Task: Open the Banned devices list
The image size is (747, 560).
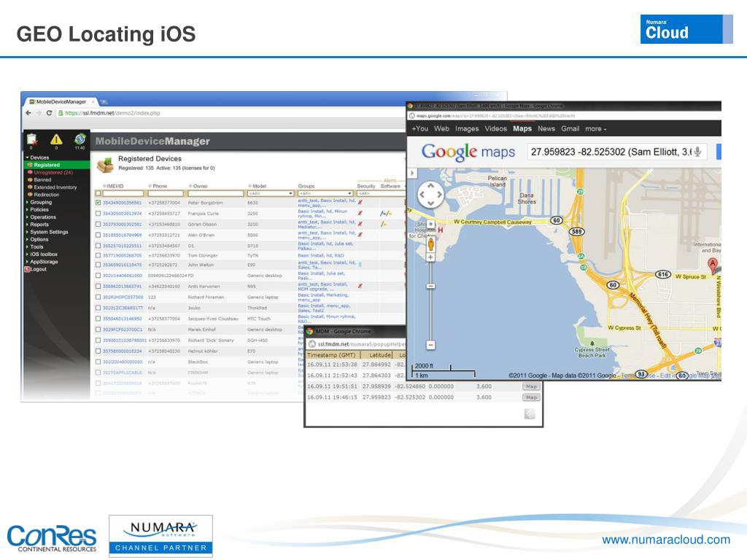Action: tap(42, 179)
